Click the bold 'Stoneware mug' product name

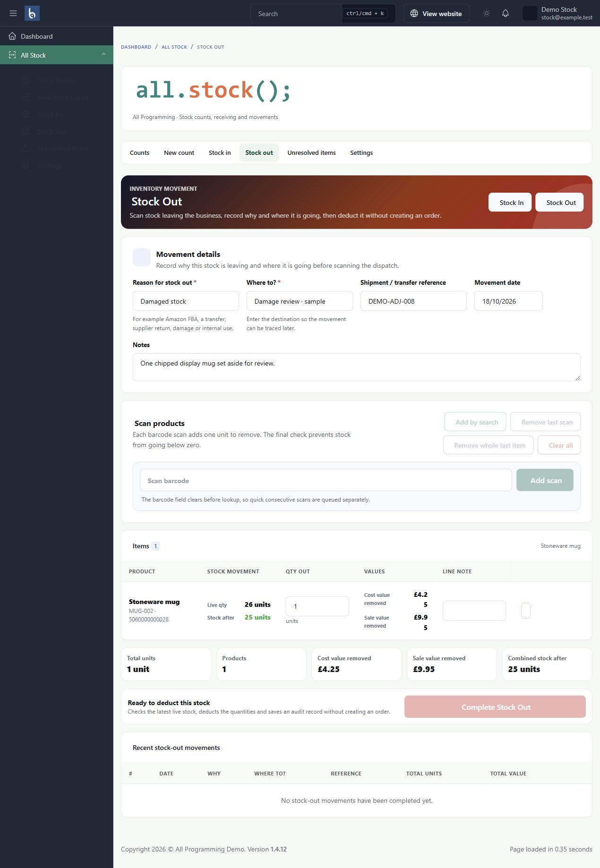pyautogui.click(x=154, y=602)
